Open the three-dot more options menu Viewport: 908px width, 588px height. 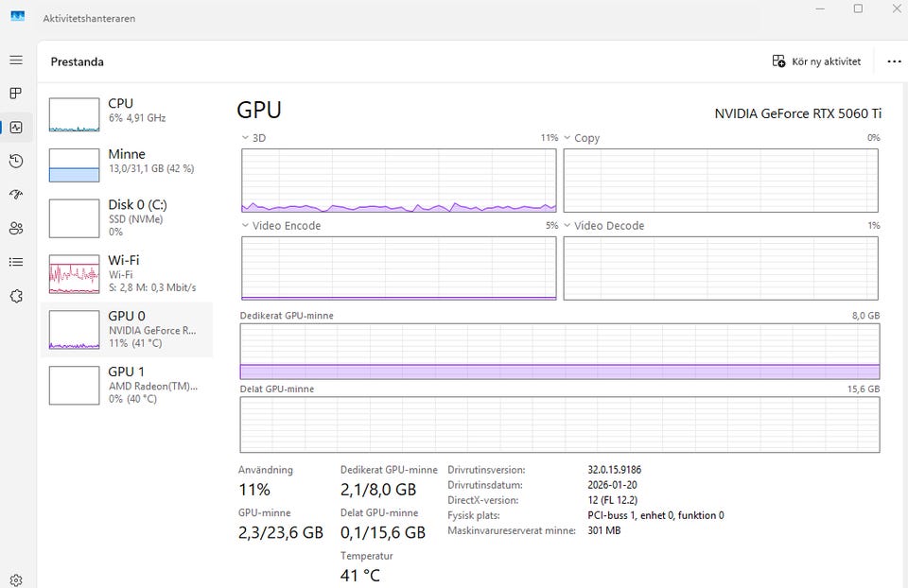click(894, 61)
